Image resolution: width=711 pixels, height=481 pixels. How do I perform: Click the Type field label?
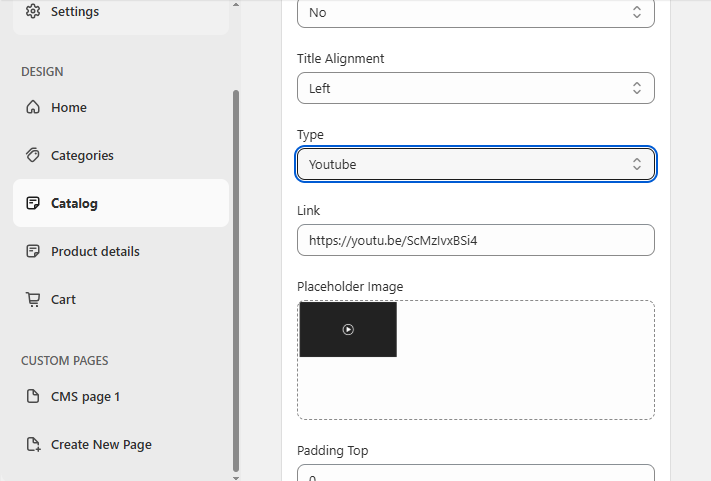pos(310,135)
